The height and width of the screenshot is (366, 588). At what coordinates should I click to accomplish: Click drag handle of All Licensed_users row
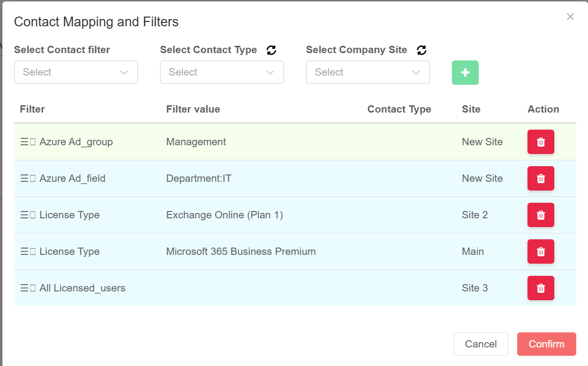[28, 288]
